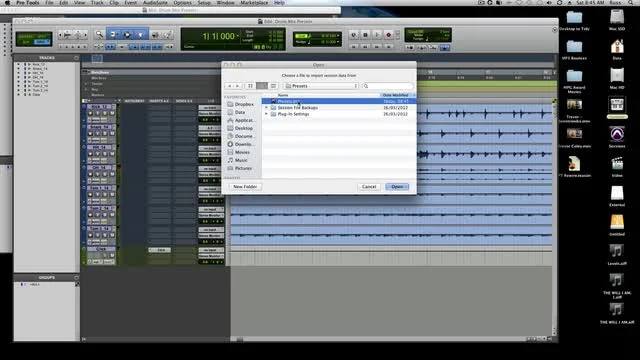Sort files by Date Modified column
This screenshot has width=640, height=360.
pyautogui.click(x=398, y=95)
